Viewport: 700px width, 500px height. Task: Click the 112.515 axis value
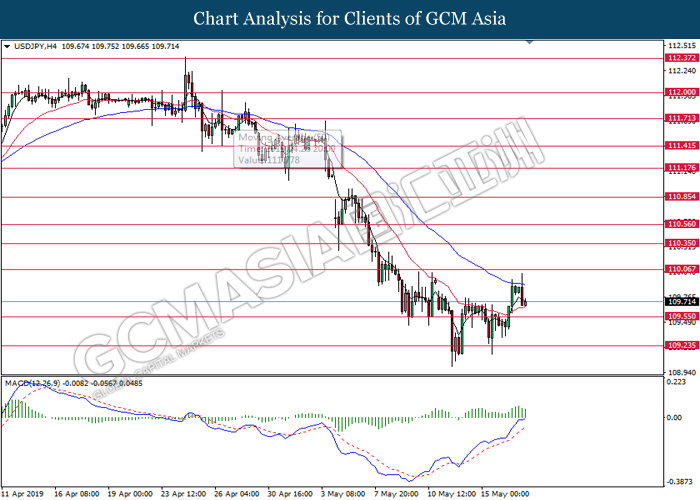point(682,46)
